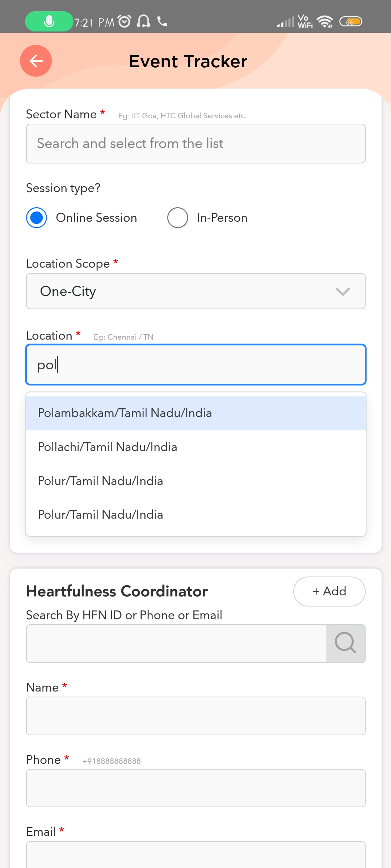Click the HFN ID or Phone search box
Screen dimensions: 391x868
[x=176, y=643]
